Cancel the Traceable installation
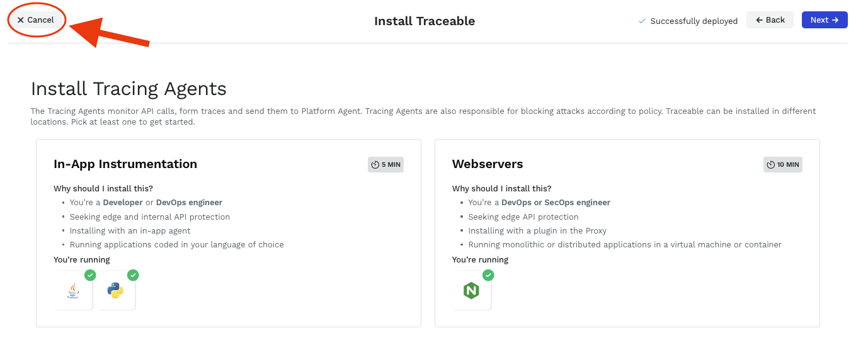Viewport: 868px width, 338px height. coord(36,20)
